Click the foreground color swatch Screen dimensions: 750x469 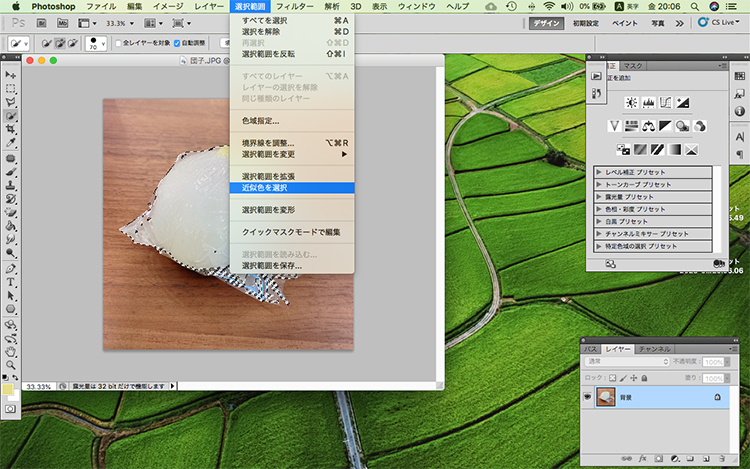(7, 389)
